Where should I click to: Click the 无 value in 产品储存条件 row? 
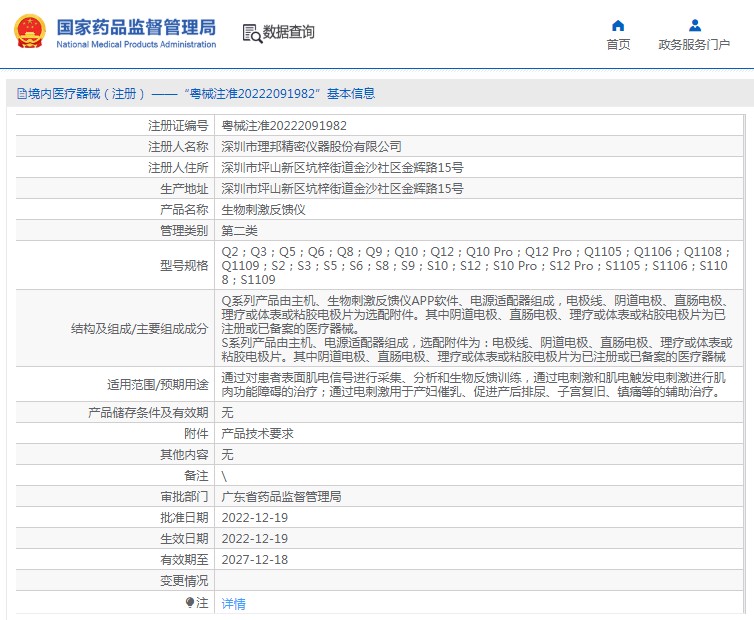point(227,413)
